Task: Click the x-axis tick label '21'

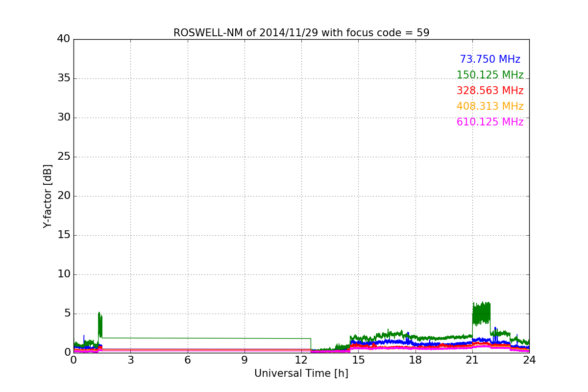Action: click(x=472, y=360)
